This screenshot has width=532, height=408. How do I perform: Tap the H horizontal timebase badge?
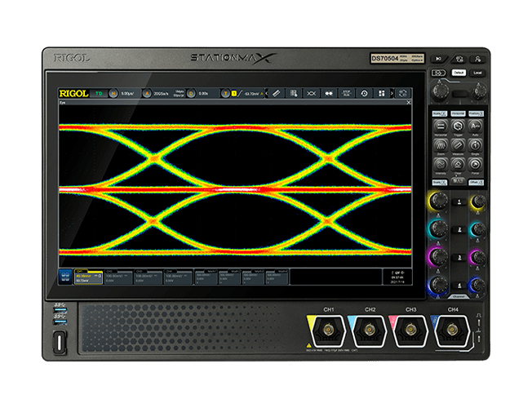pyautogui.click(x=113, y=93)
